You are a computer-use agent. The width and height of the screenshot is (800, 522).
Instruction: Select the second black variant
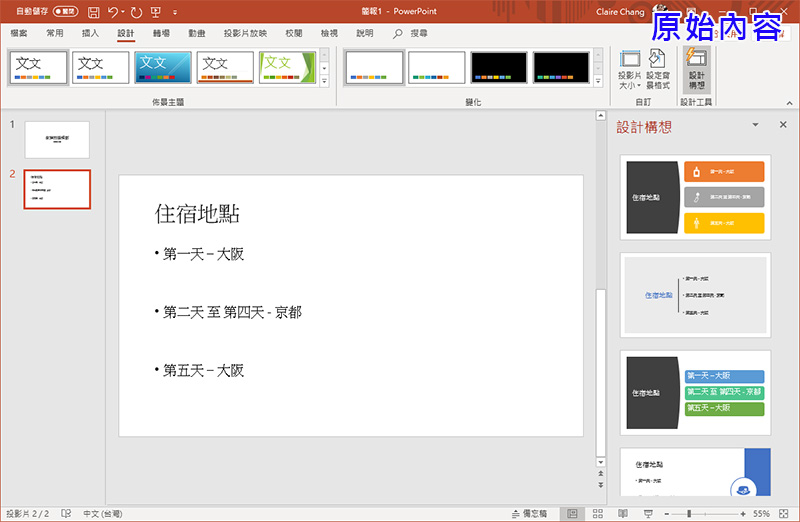[x=561, y=67]
